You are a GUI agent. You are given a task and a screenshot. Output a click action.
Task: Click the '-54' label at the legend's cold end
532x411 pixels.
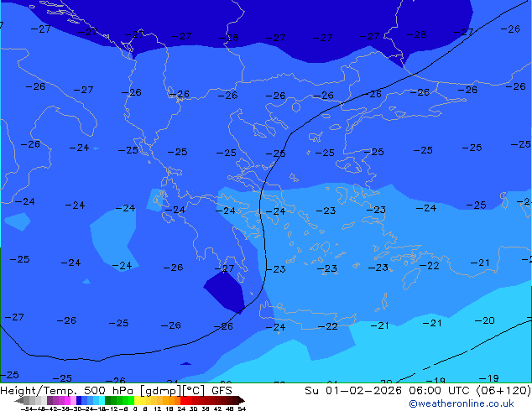[27, 408]
